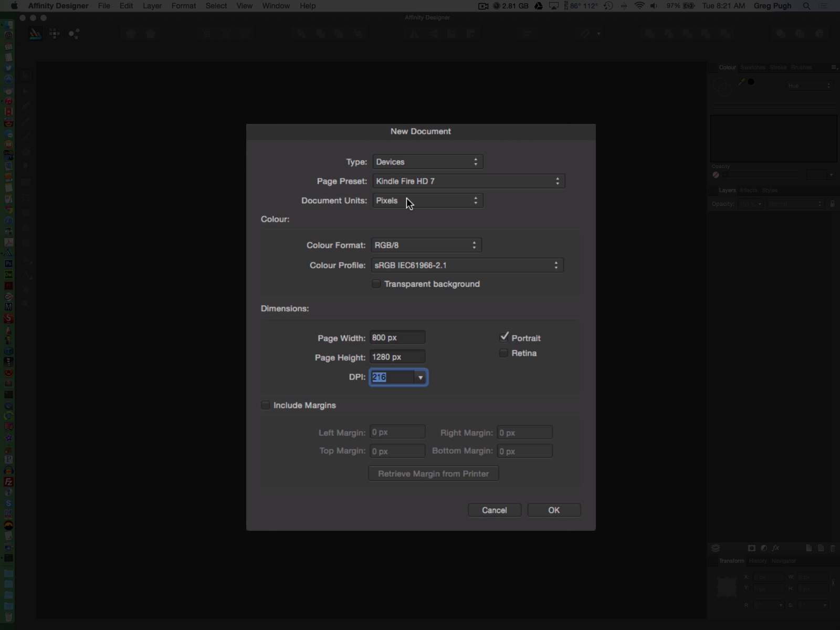Switch to the History tab

pos(758,561)
